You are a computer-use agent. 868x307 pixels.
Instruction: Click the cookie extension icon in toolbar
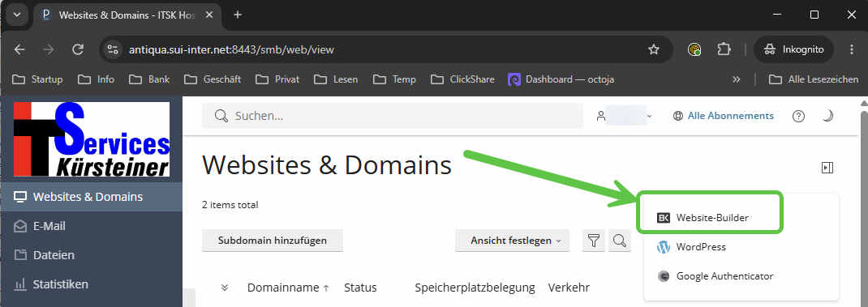click(694, 49)
